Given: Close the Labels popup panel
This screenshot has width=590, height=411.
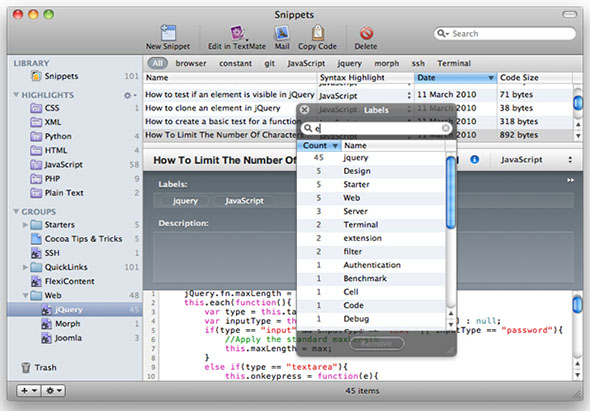Looking at the screenshot, I should (x=304, y=110).
